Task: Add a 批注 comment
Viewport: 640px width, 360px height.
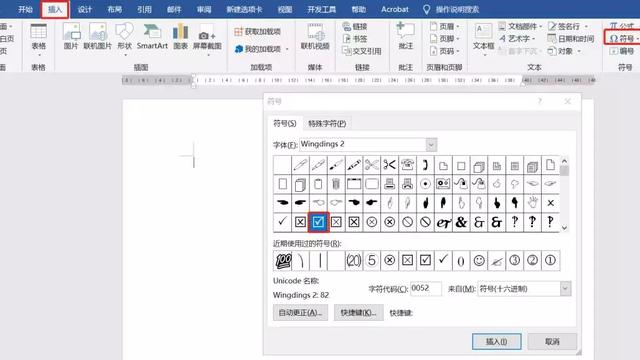Action: click(x=406, y=37)
